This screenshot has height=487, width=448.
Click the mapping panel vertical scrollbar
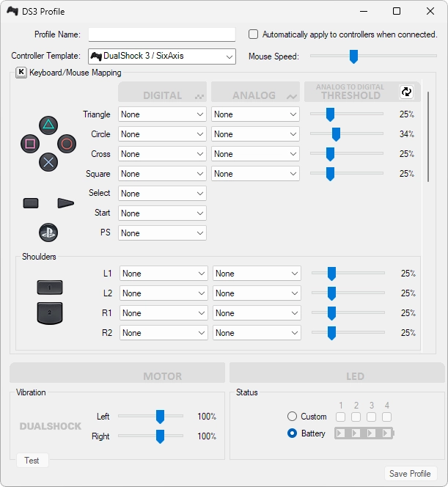pyautogui.click(x=428, y=136)
